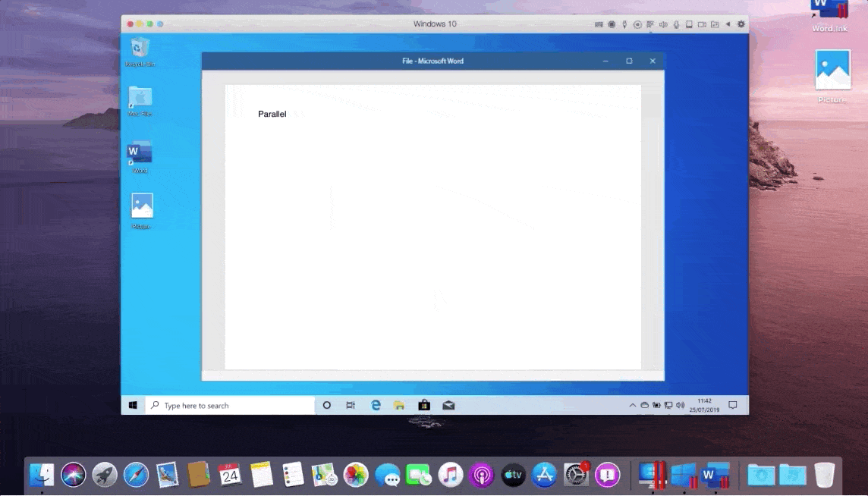Open Parallels Desktop from the Dock
The width and height of the screenshot is (868, 496).
[x=652, y=475]
